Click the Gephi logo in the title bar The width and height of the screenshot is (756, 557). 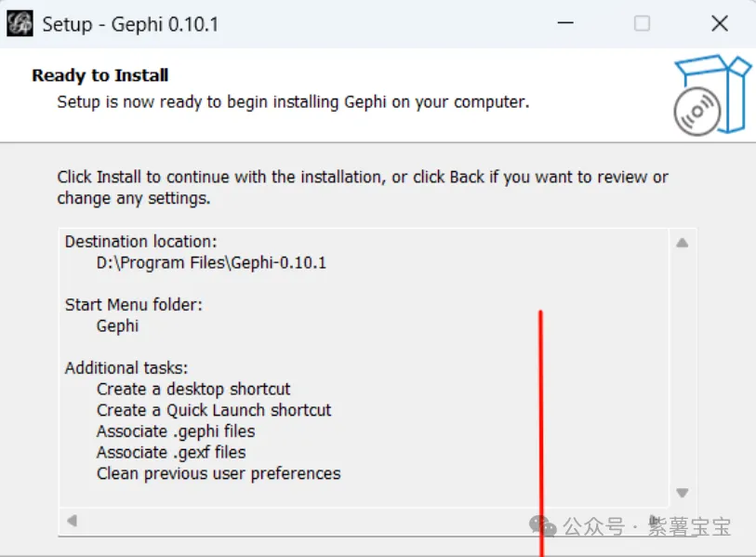click(20, 24)
